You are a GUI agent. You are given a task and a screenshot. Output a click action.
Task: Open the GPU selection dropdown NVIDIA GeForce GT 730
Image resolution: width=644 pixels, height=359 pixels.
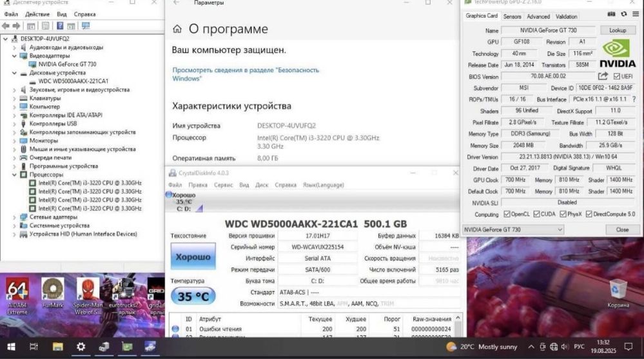pyautogui.click(x=513, y=229)
